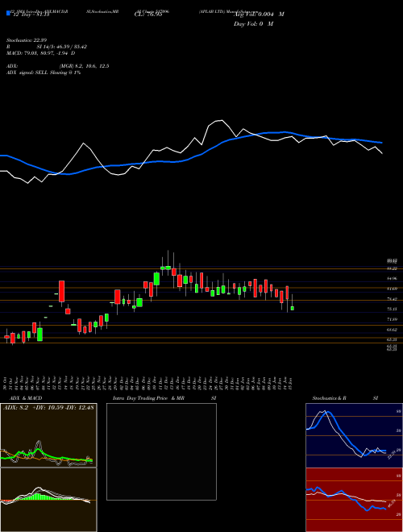The height and width of the screenshot is (532, 403).
Task: Open the MACD histogram chart panel
Action: point(48,500)
